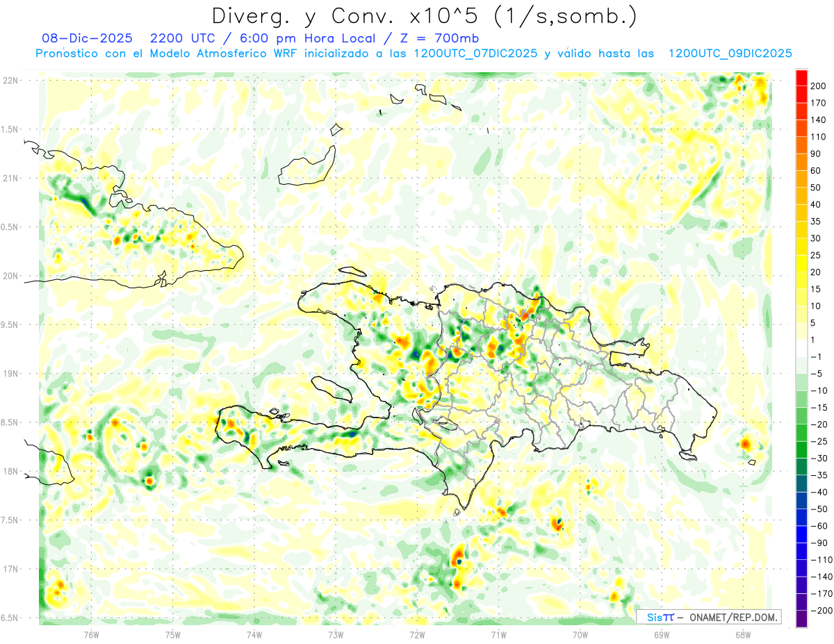Viewport: 834px width, 644px height.
Task: Click the color bar value '-110'
Action: coord(822,560)
